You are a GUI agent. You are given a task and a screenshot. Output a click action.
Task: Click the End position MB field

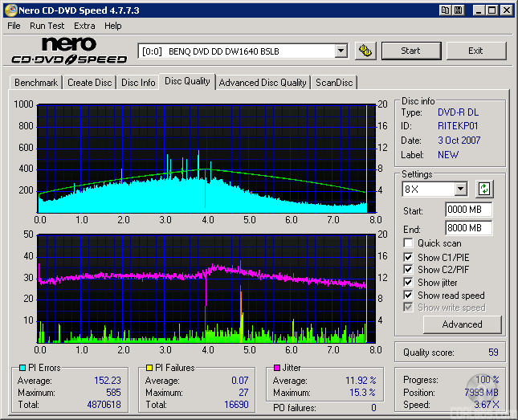click(x=468, y=228)
